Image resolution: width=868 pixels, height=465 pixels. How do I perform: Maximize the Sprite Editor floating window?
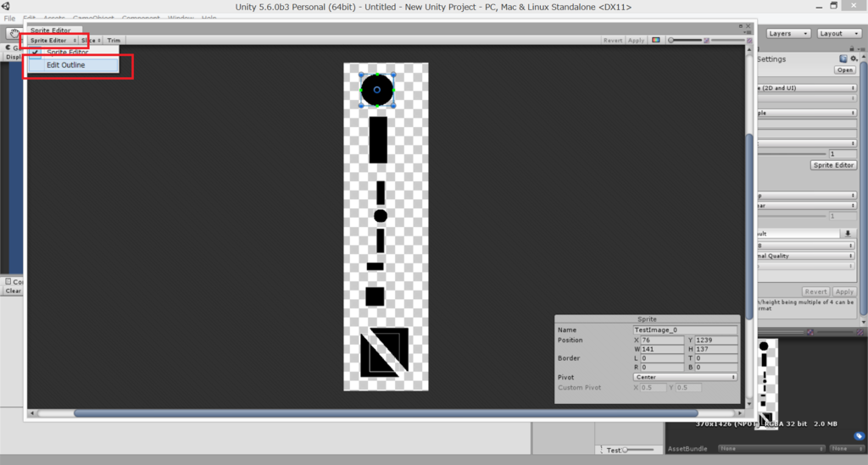click(741, 26)
